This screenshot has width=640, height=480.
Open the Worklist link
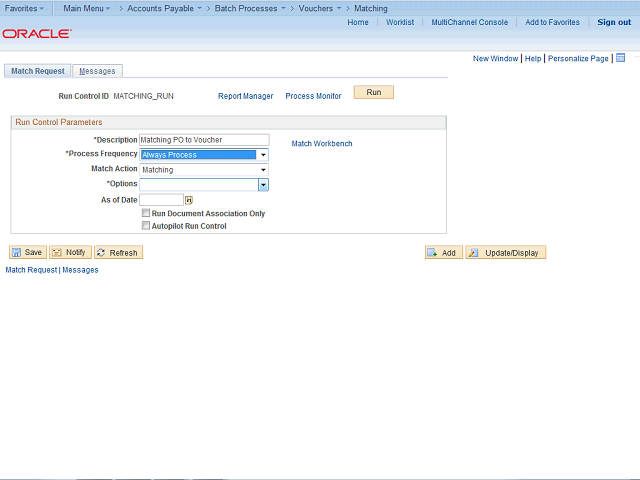(x=400, y=22)
